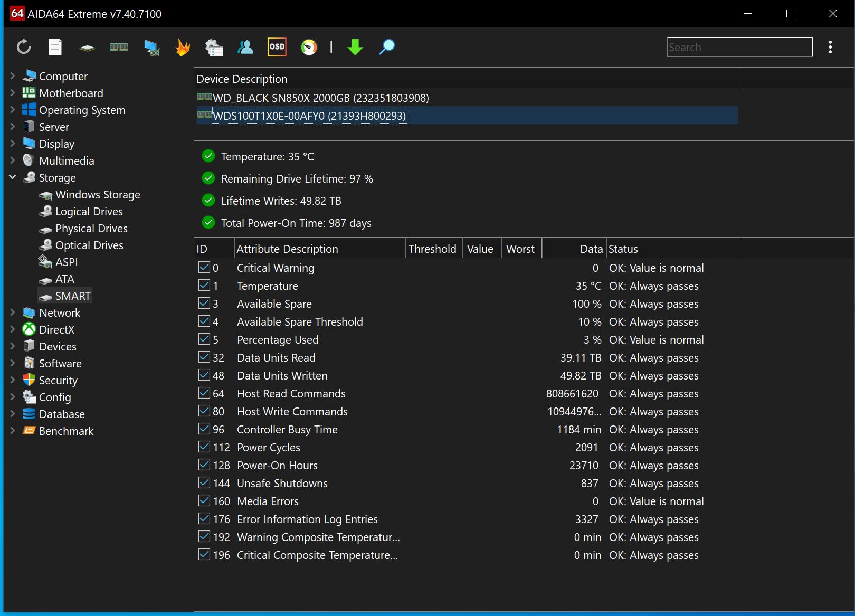Uncheck the Temperature attribute checkbox

coord(204,285)
